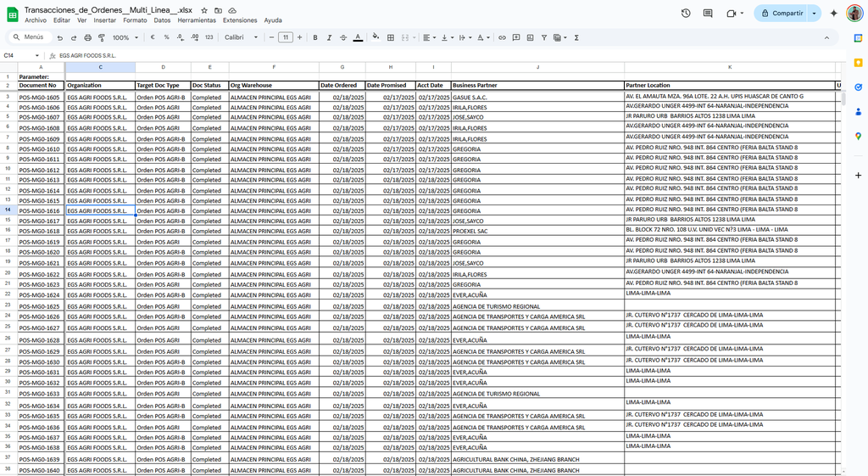Increase decimal places

pyautogui.click(x=194, y=37)
